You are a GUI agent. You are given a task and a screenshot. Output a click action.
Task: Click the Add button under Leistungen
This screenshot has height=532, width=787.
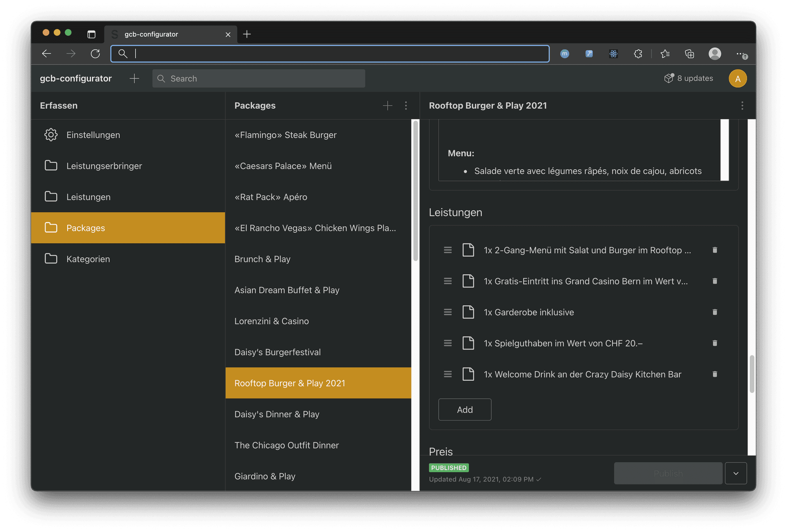point(464,409)
